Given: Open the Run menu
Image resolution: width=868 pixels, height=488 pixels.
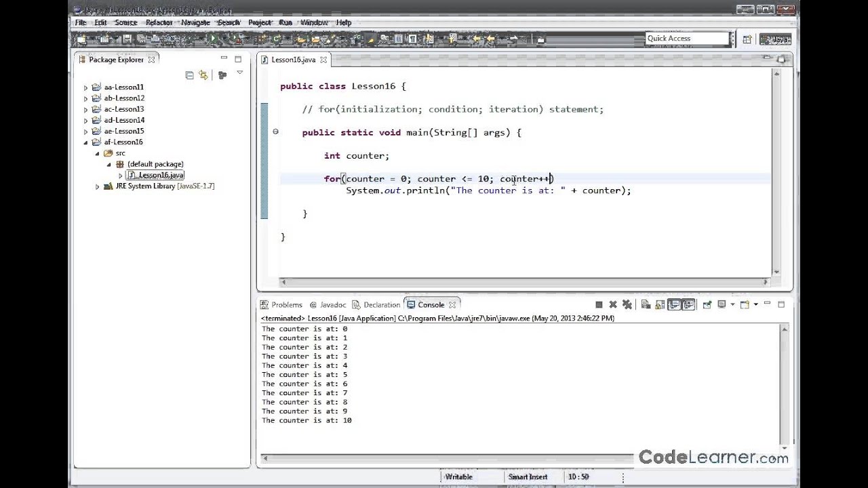Looking at the screenshot, I should pos(285,22).
